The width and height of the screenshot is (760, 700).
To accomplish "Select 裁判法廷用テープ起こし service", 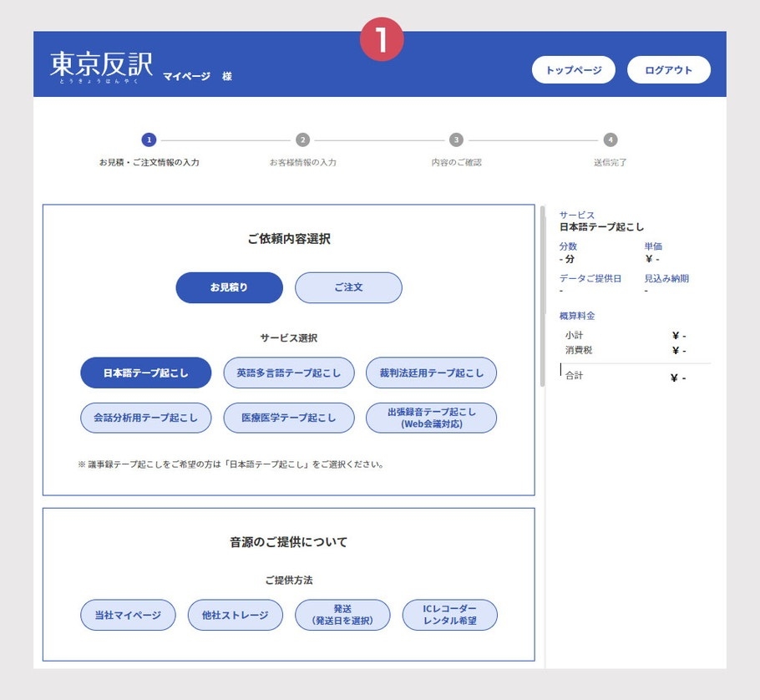I will (431, 373).
